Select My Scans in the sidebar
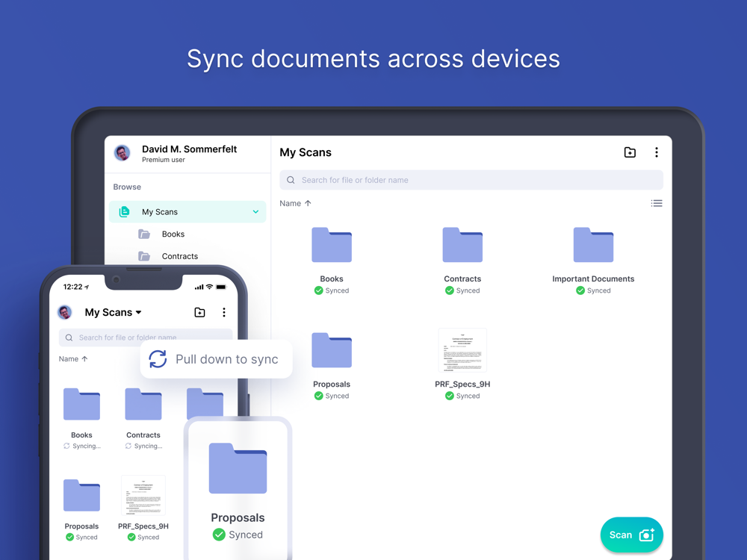This screenshot has width=747, height=560. coord(187,212)
